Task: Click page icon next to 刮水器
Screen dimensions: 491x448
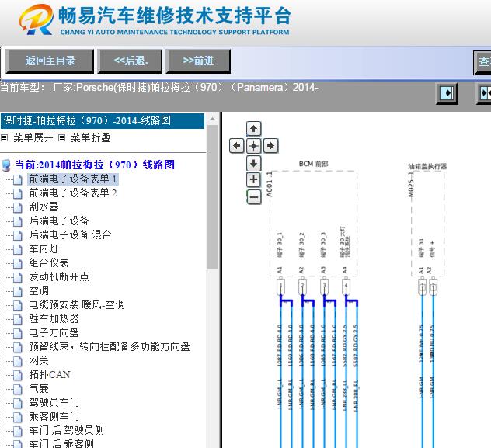Action: click(x=18, y=207)
